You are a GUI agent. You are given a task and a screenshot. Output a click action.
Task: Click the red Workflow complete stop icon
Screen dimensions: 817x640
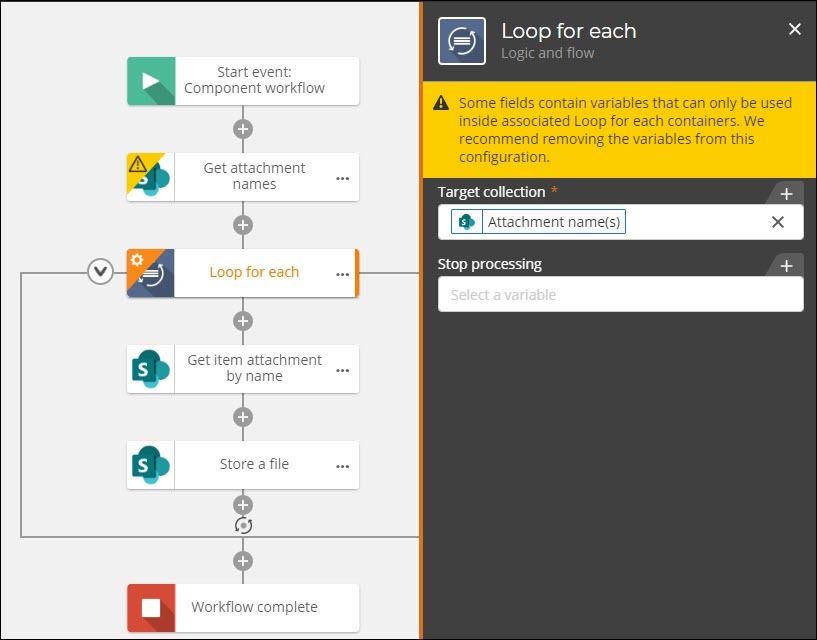[151, 608]
